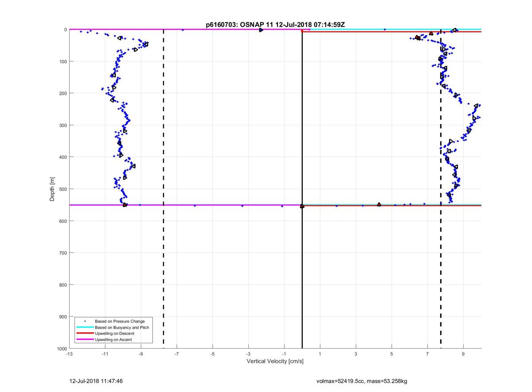Click the y-axis tick label 700
This screenshot has width=532, height=392.
(x=62, y=253)
